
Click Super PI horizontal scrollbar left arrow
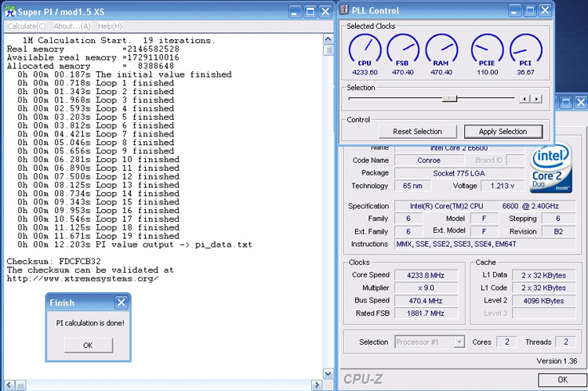tap(9, 385)
